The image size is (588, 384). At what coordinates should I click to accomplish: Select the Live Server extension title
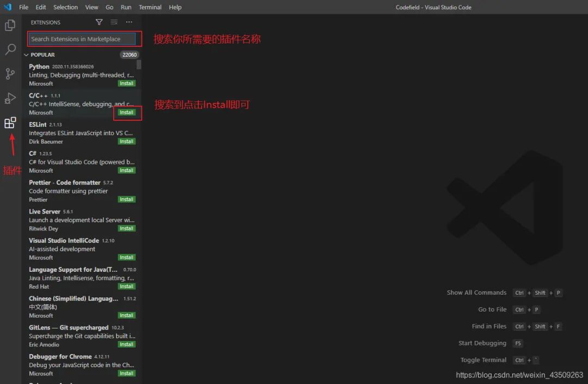click(x=44, y=211)
